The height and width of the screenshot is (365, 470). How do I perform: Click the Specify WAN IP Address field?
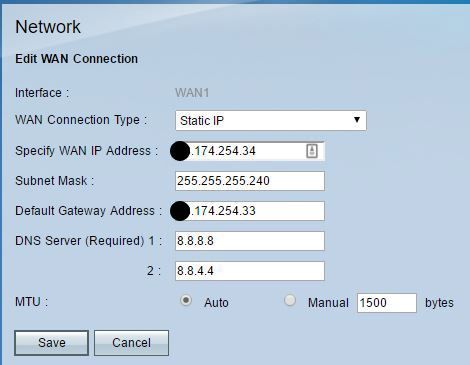click(250, 151)
